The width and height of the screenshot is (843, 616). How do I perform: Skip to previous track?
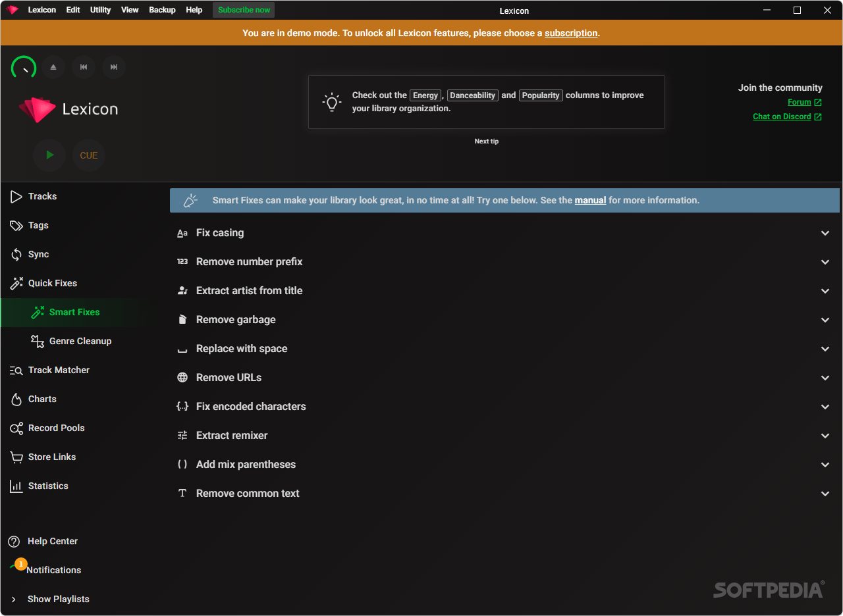pyautogui.click(x=84, y=67)
